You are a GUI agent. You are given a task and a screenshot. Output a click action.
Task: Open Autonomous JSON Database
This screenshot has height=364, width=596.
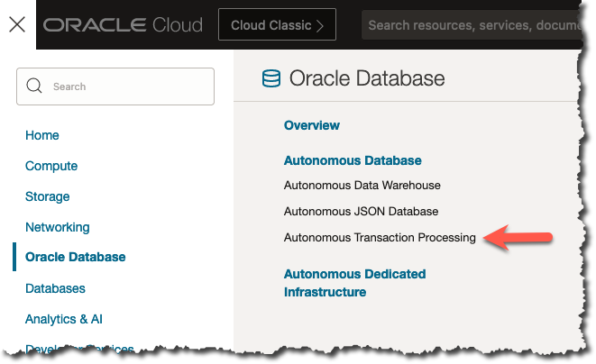click(x=361, y=211)
